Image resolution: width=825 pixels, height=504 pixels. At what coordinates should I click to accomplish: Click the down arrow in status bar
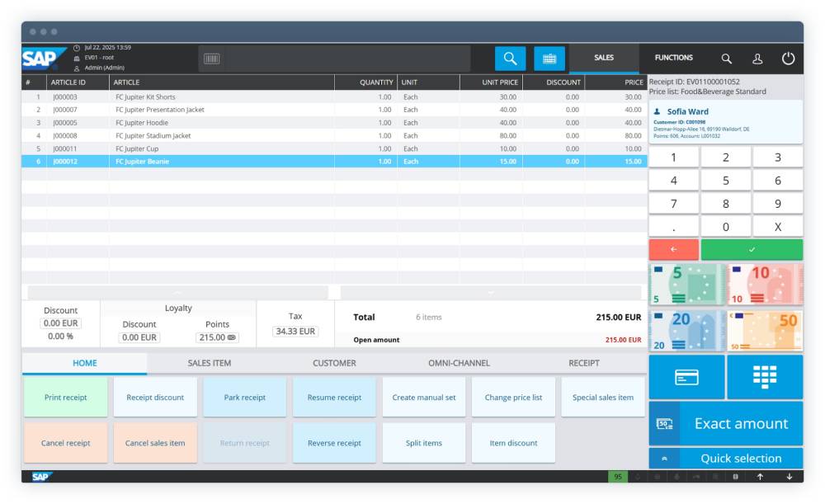coord(790,477)
